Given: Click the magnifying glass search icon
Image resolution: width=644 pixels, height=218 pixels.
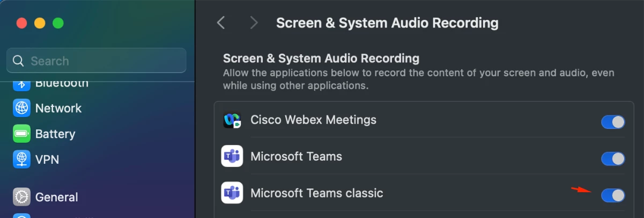Looking at the screenshot, I should pos(18,61).
